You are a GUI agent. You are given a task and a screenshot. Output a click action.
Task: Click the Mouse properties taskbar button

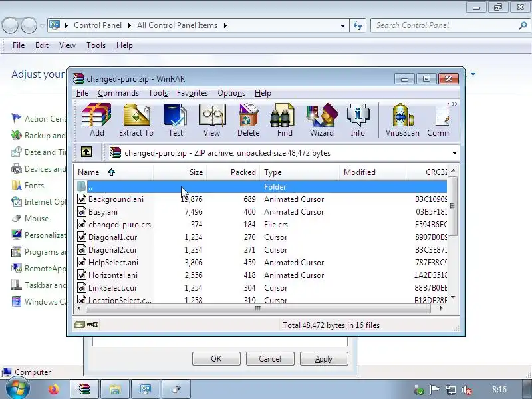176,389
